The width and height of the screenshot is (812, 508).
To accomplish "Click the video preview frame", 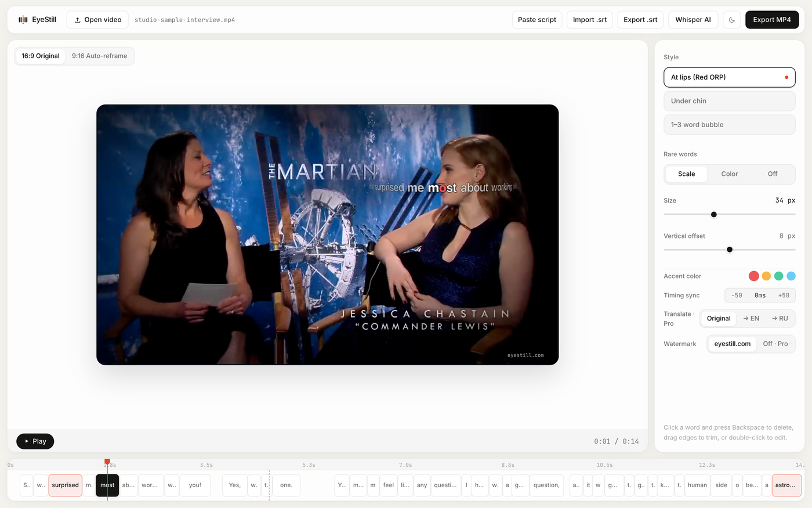I will (328, 235).
